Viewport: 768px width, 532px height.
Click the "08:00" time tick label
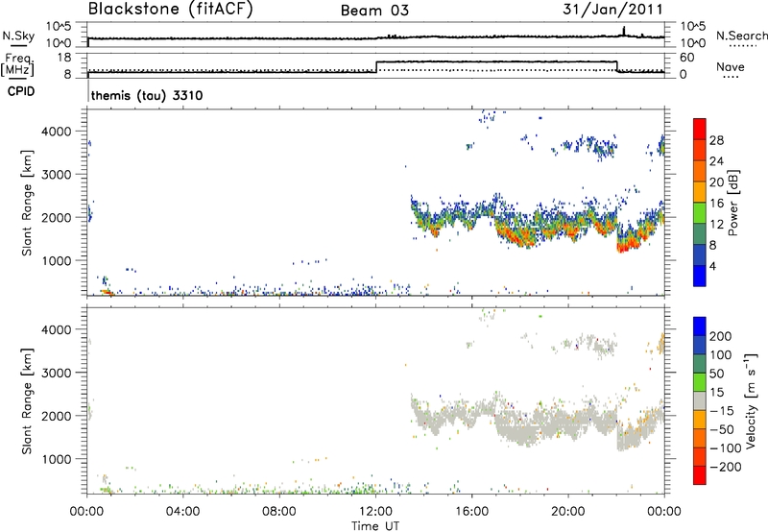279,512
